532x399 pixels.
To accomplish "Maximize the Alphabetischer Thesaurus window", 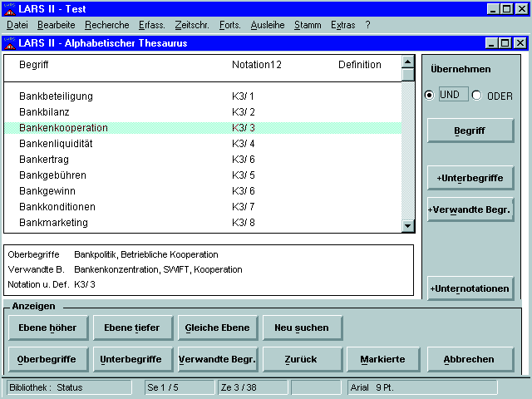I will tap(505, 43).
